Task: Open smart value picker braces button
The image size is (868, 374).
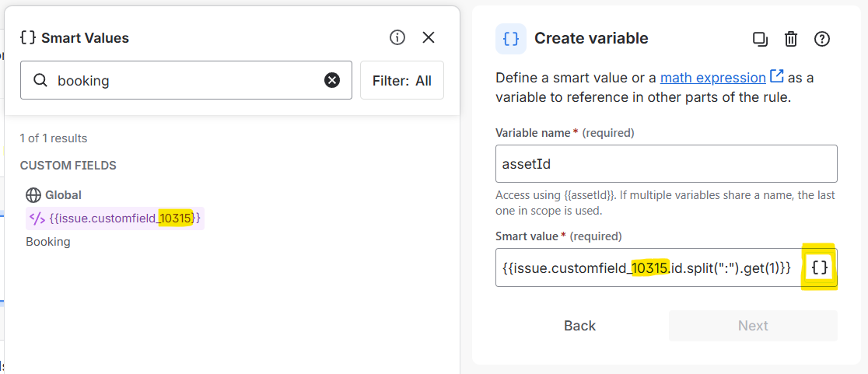Action: click(x=820, y=267)
